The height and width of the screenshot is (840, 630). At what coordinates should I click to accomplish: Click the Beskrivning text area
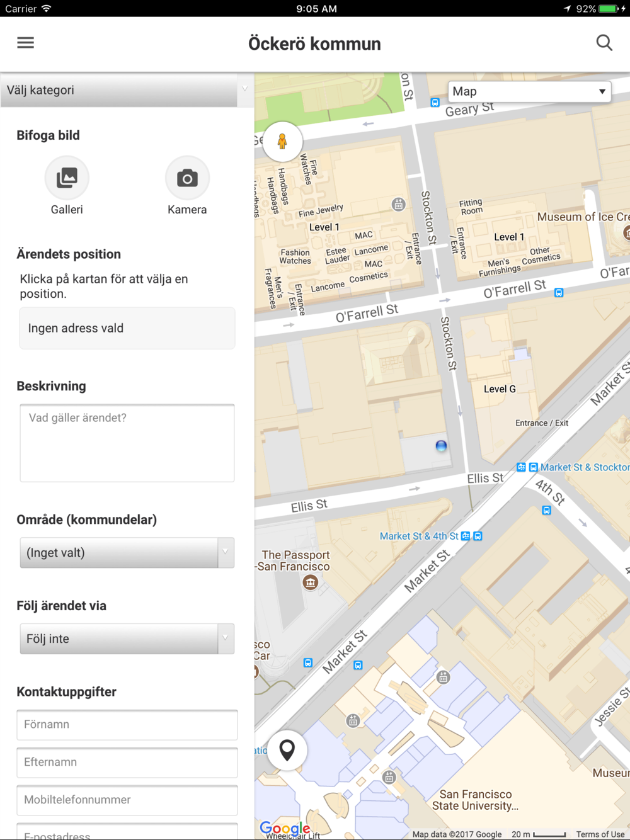pyautogui.click(x=127, y=443)
